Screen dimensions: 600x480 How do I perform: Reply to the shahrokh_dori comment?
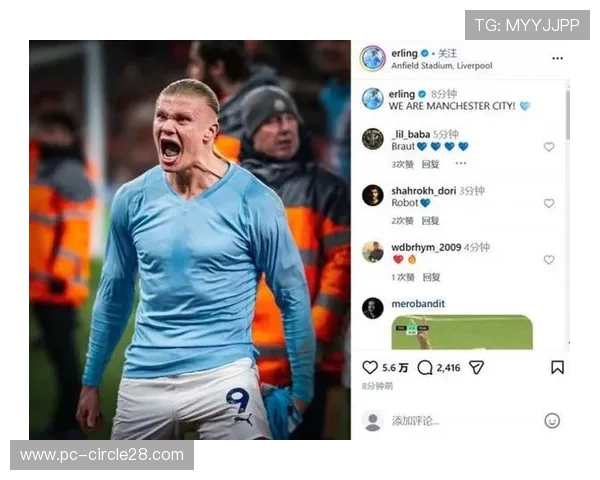[430, 221]
